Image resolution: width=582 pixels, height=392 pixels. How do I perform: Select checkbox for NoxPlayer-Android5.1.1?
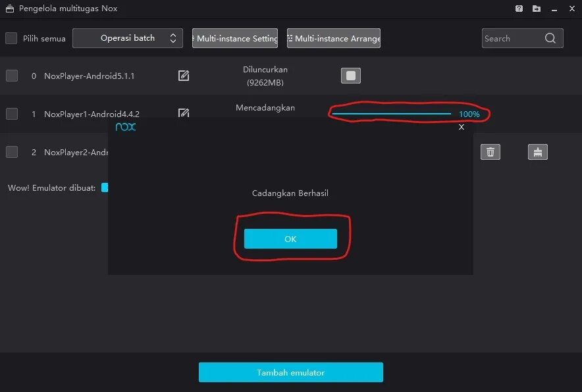click(12, 76)
